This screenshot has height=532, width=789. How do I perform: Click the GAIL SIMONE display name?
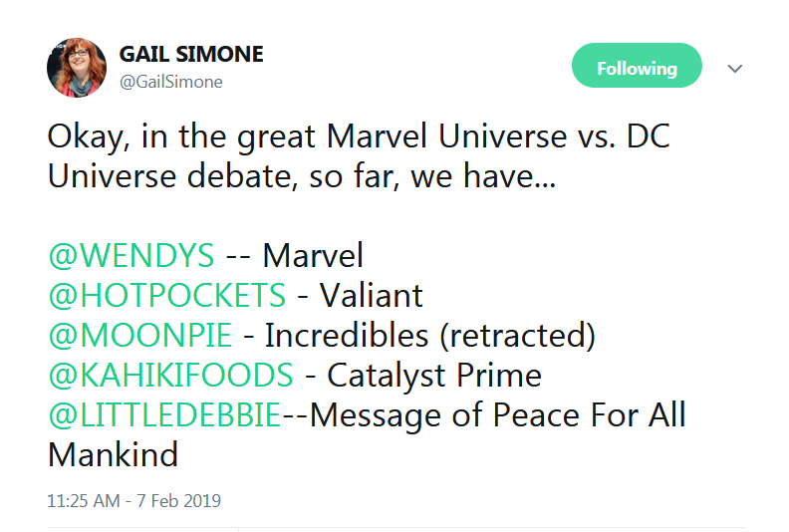[191, 54]
